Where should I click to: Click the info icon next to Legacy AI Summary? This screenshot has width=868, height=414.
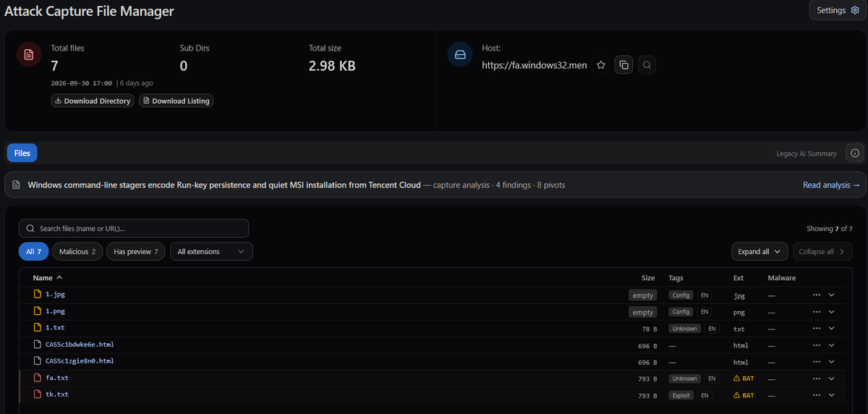click(x=855, y=153)
